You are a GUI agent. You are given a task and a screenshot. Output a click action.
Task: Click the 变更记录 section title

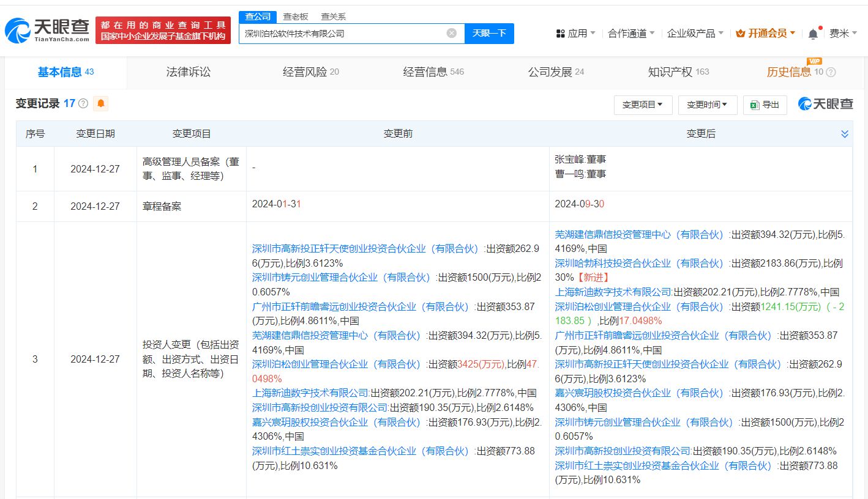[38, 103]
